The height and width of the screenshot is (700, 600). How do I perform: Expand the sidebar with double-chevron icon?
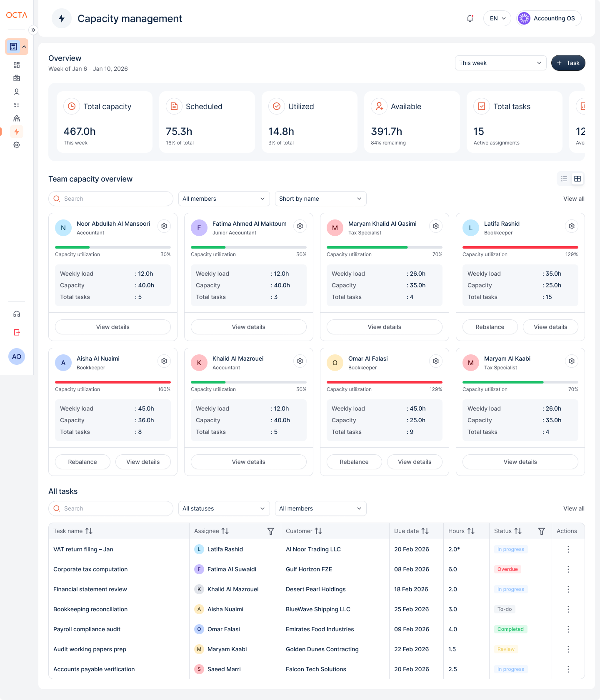(x=33, y=30)
